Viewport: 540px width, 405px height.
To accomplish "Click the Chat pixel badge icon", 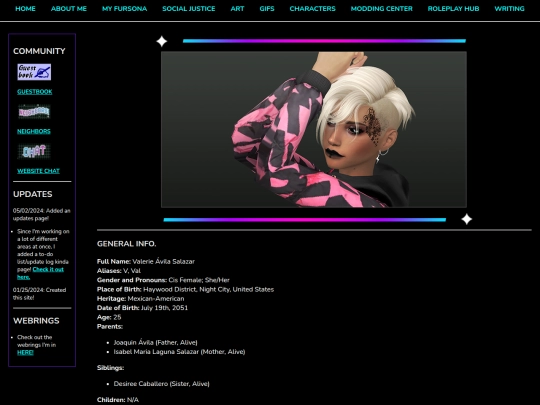I will click(x=34, y=151).
